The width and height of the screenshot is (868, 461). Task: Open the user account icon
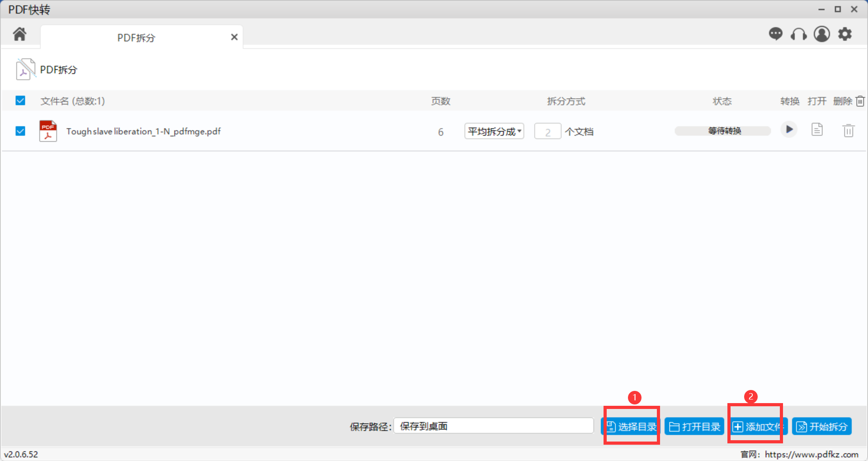click(821, 34)
